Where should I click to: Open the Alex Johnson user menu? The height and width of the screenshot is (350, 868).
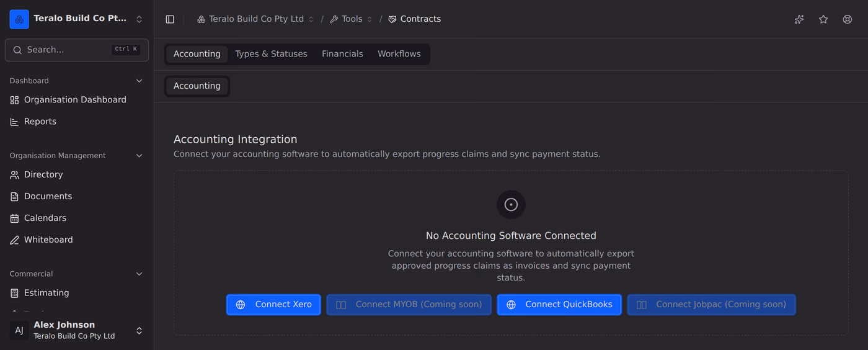pyautogui.click(x=77, y=331)
